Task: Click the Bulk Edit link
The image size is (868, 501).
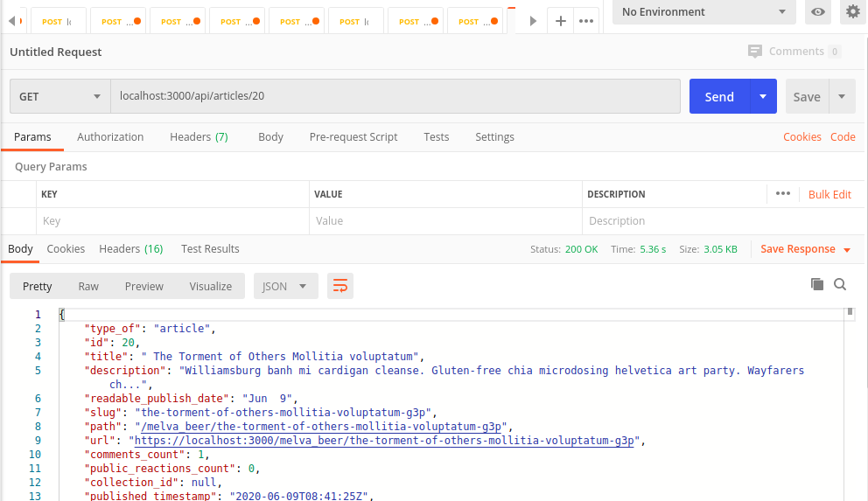Action: click(829, 194)
